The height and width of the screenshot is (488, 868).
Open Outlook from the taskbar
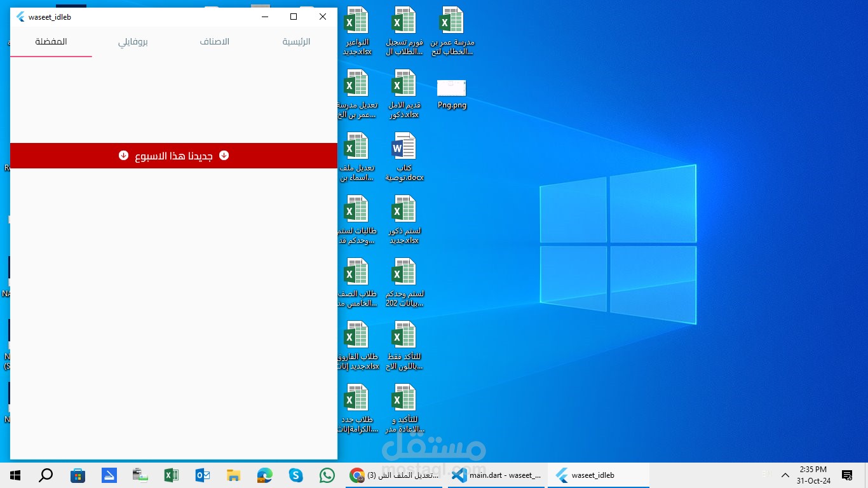202,475
